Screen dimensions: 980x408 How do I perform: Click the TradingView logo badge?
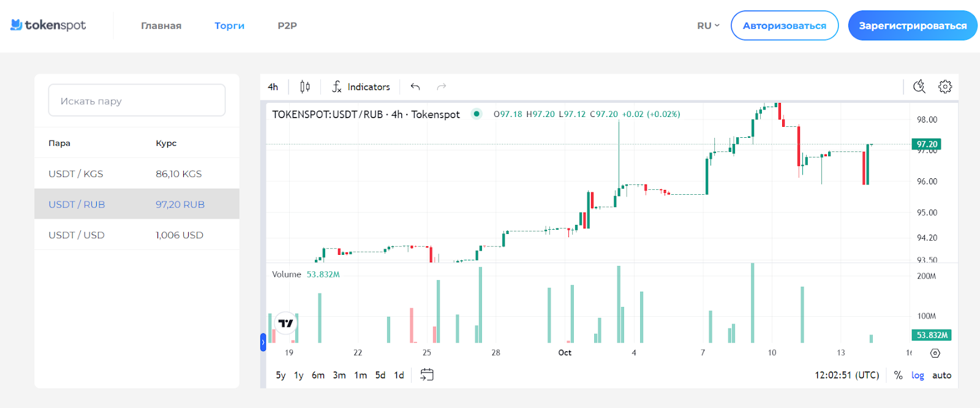click(285, 323)
